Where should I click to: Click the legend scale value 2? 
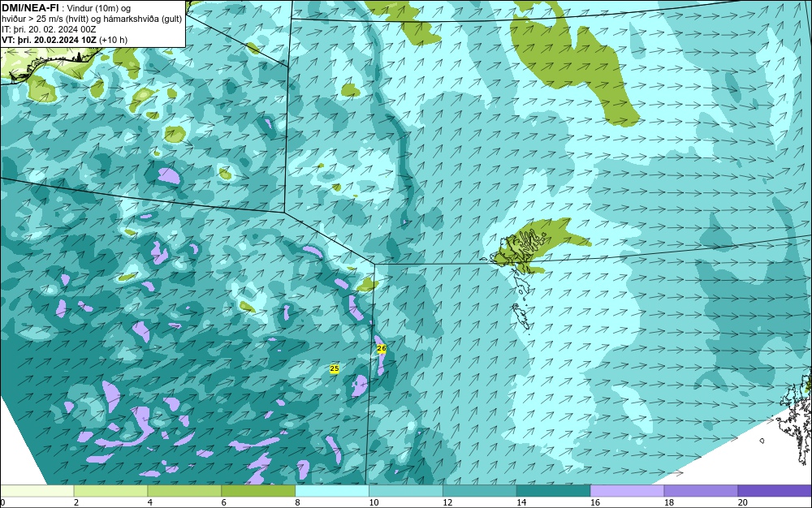(x=76, y=502)
